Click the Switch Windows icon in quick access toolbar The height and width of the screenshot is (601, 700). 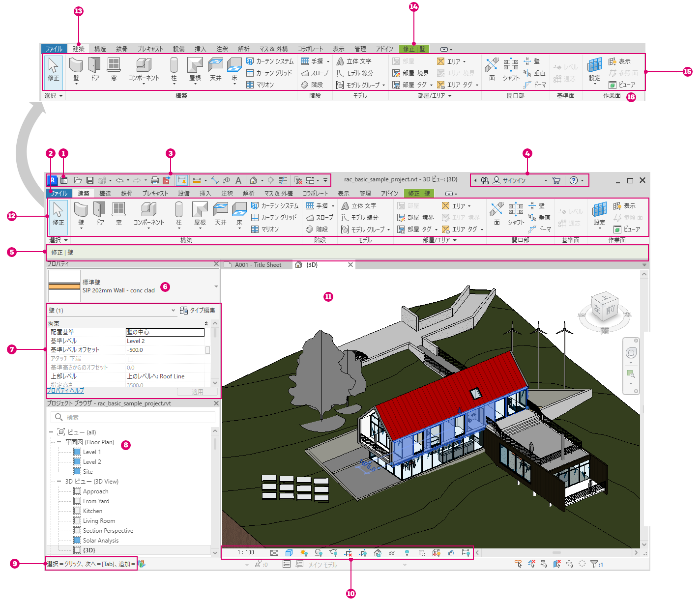point(310,180)
